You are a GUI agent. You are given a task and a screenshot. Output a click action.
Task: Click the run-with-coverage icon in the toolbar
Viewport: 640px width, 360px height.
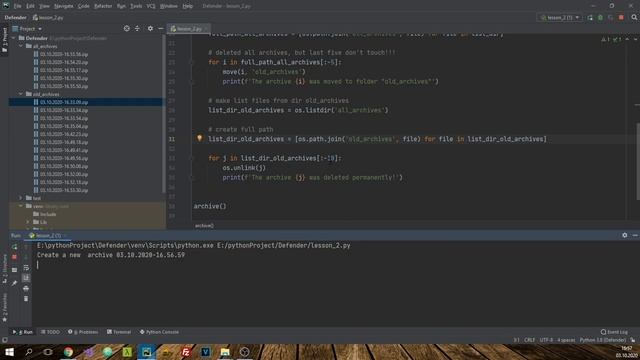[x=611, y=18]
